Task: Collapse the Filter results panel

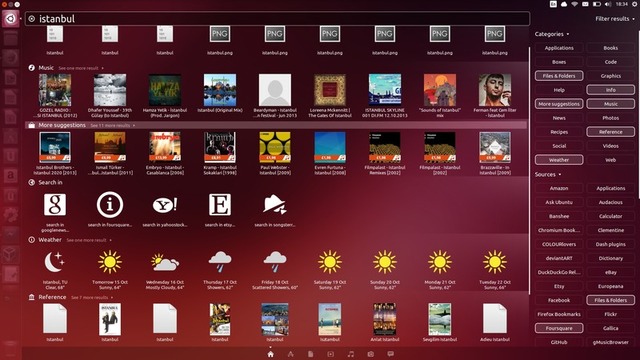Action: [615, 19]
